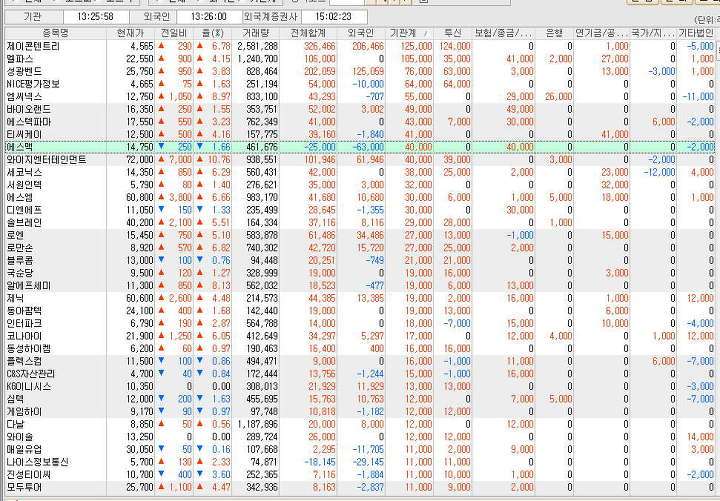The width and height of the screenshot is (720, 501).
Task: Select the 세코닉스 stock row
Action: (360, 172)
